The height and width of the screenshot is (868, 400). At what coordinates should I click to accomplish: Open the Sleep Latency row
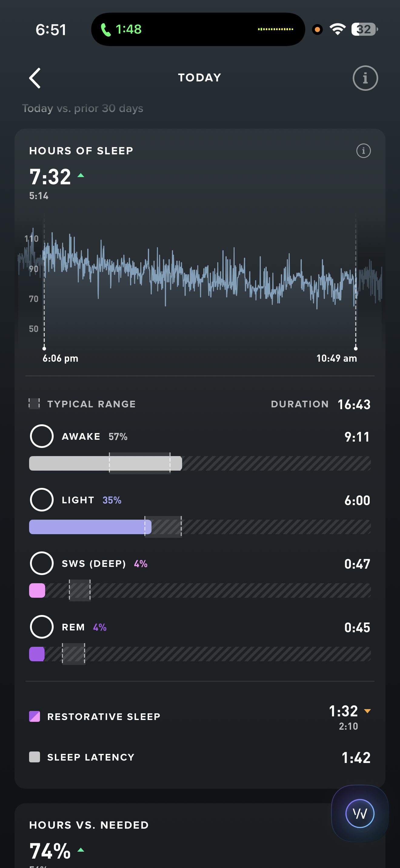[91, 757]
